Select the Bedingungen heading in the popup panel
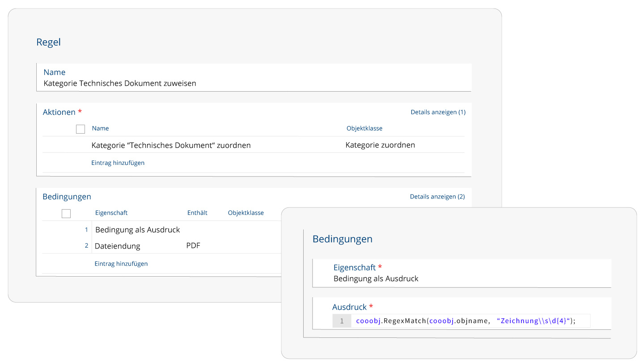644x362 pixels. (342, 239)
